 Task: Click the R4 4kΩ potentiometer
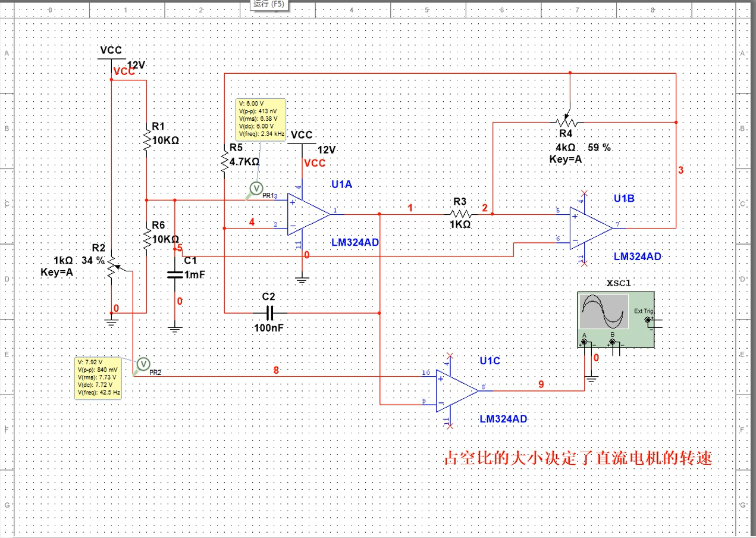569,122
